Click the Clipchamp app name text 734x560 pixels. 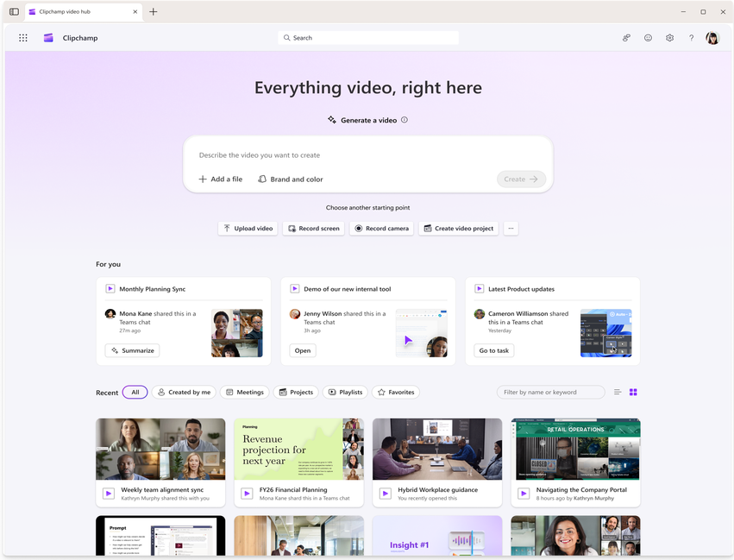tap(80, 38)
